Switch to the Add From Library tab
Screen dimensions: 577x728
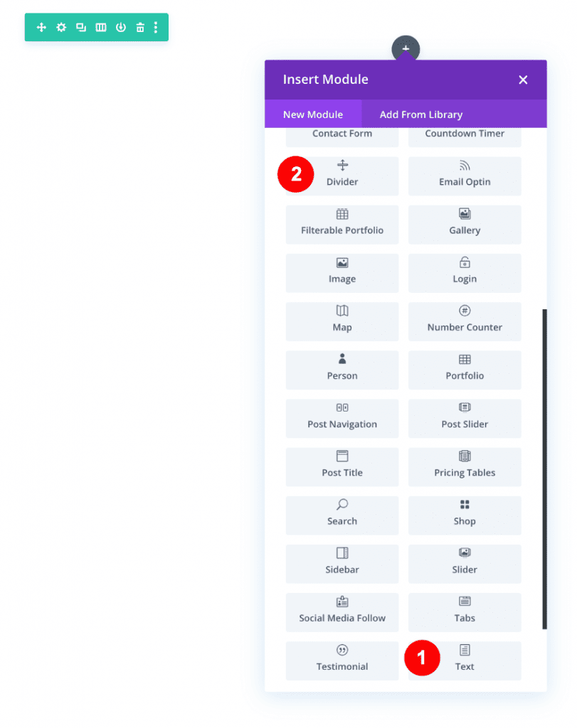420,114
